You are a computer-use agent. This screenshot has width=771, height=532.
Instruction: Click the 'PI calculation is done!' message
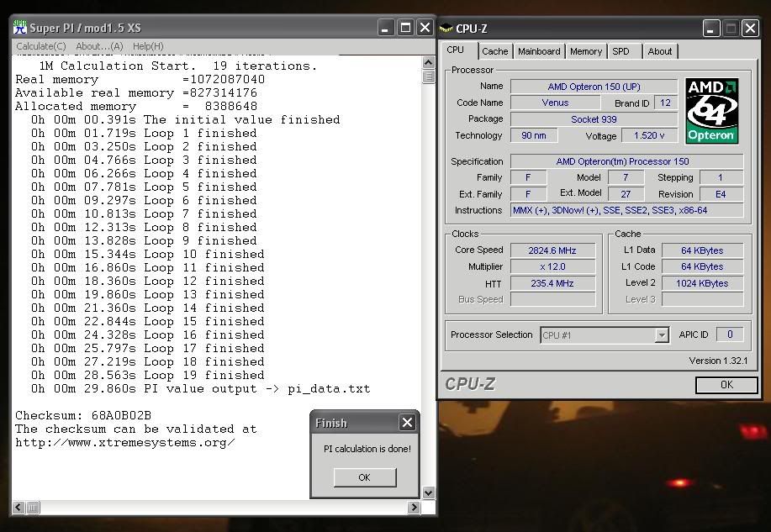pos(367,449)
